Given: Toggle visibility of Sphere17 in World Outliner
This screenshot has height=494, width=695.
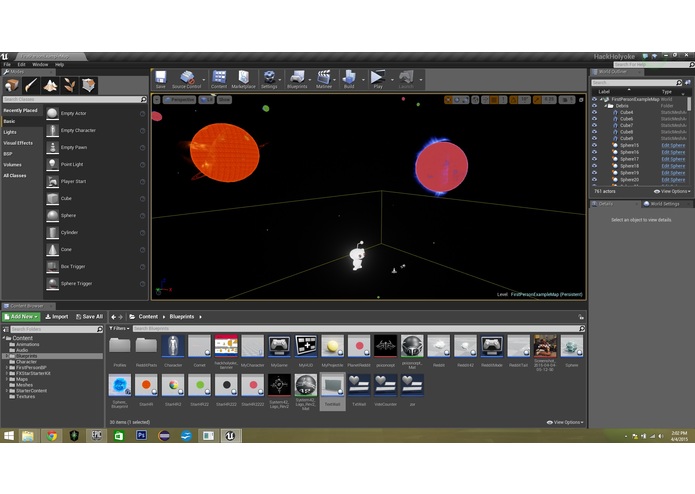Looking at the screenshot, I should pos(594,159).
